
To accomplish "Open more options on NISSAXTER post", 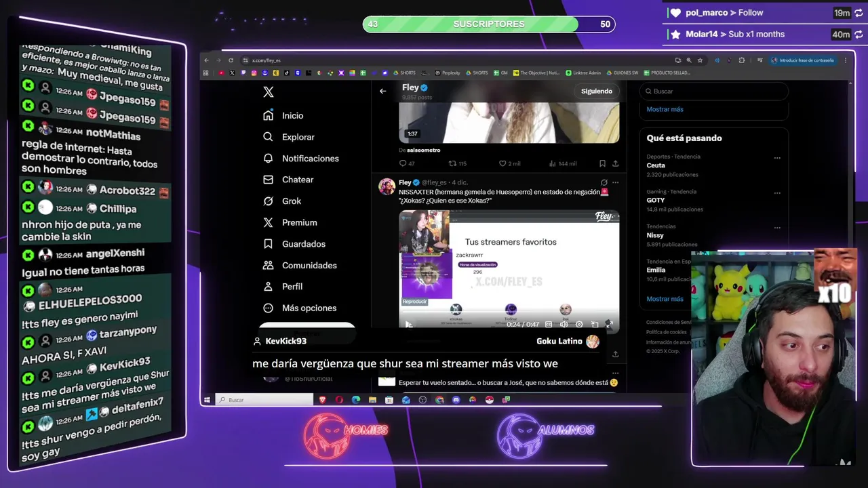I will [616, 182].
